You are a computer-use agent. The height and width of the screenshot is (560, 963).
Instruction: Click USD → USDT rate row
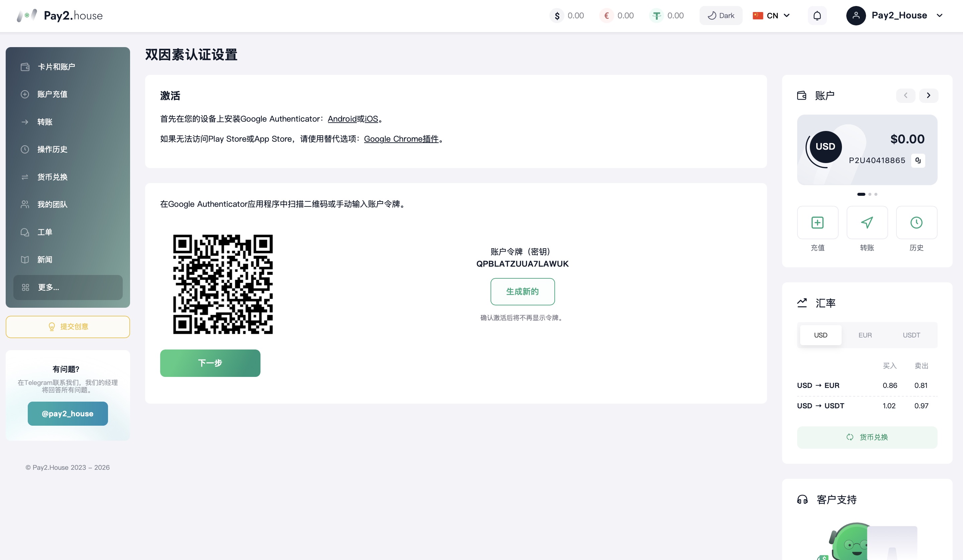click(867, 406)
